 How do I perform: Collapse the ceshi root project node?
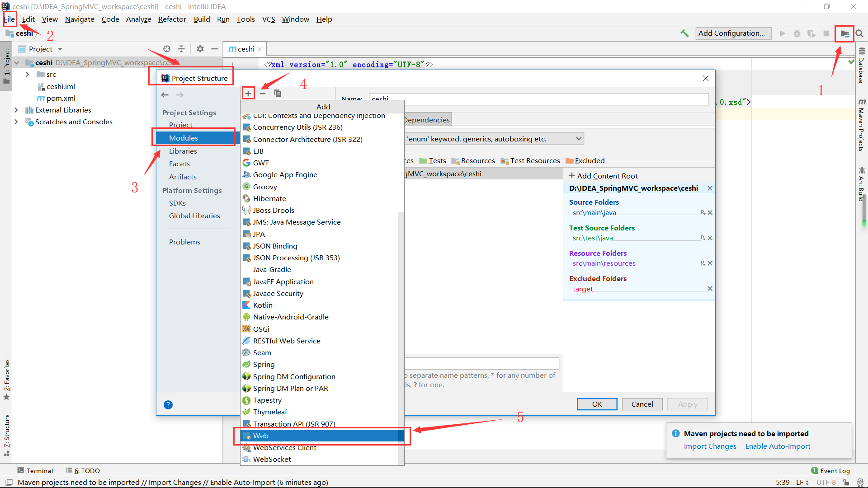tap(16, 63)
